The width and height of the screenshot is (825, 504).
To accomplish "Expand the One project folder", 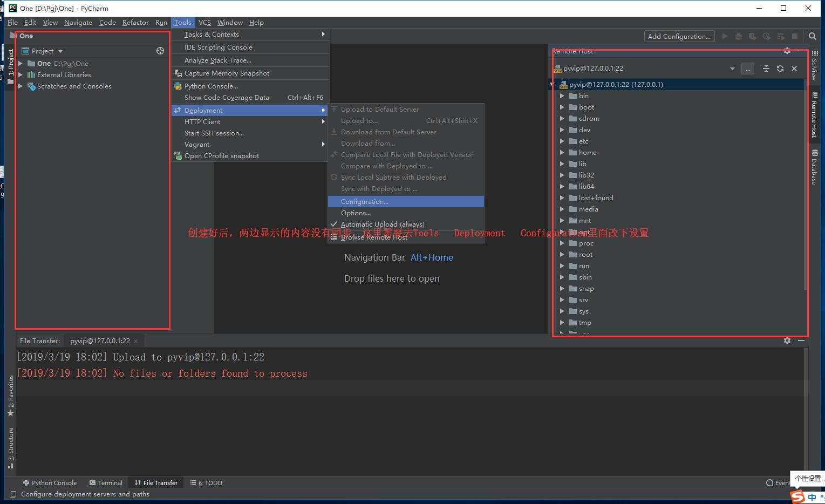I will pyautogui.click(x=21, y=63).
